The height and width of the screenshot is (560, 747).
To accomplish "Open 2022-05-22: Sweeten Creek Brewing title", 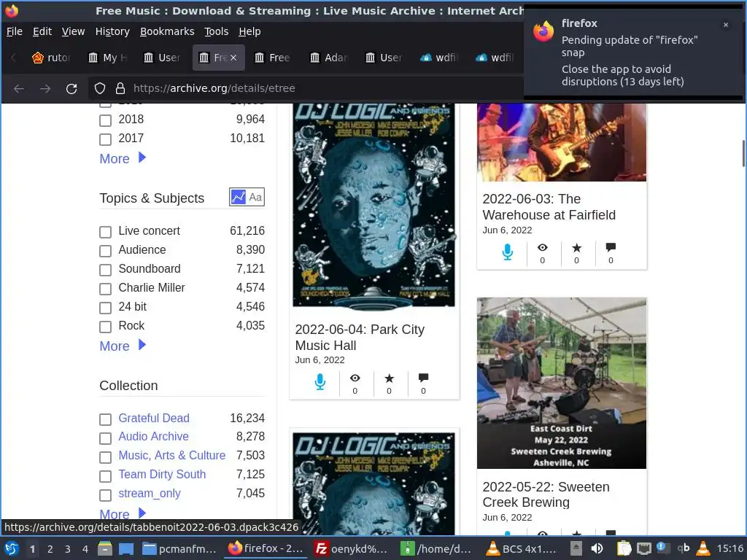I will click(x=546, y=494).
